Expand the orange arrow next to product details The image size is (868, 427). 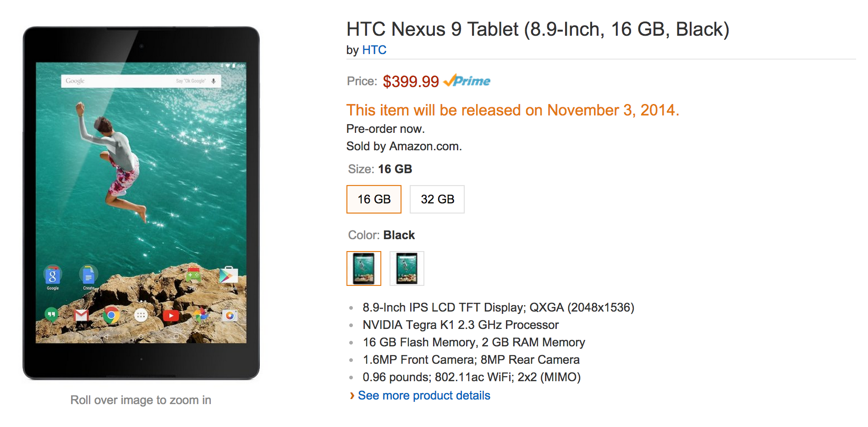point(352,395)
